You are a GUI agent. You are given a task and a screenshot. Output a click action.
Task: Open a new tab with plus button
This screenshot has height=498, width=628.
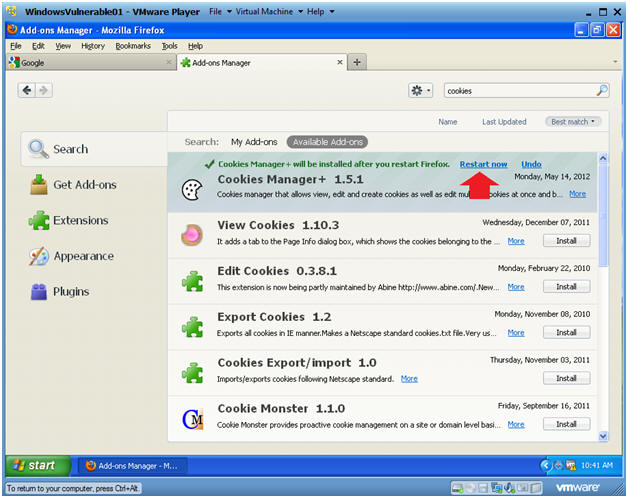[357, 62]
